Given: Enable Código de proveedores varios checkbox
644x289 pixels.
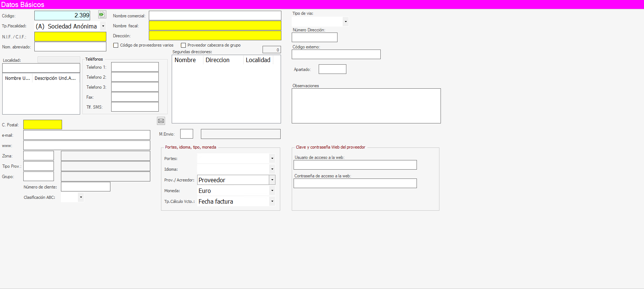Looking at the screenshot, I should point(116,45).
